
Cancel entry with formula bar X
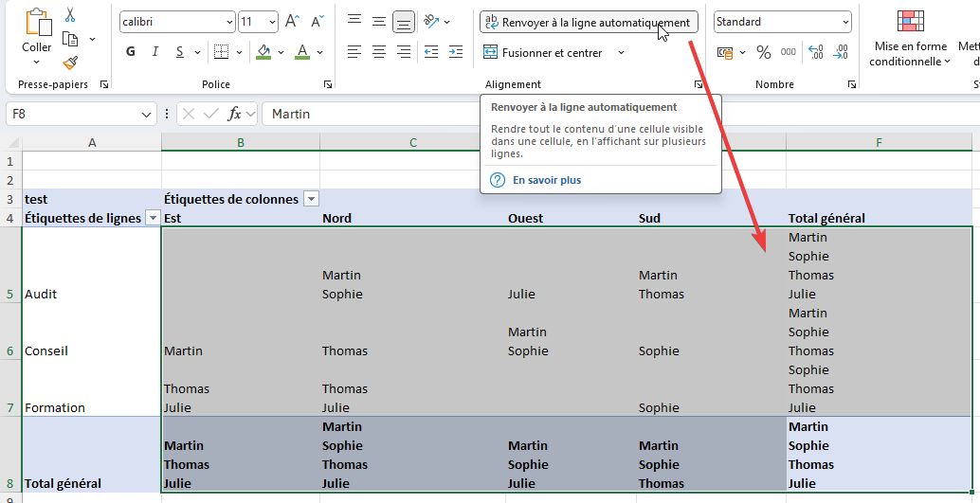189,114
